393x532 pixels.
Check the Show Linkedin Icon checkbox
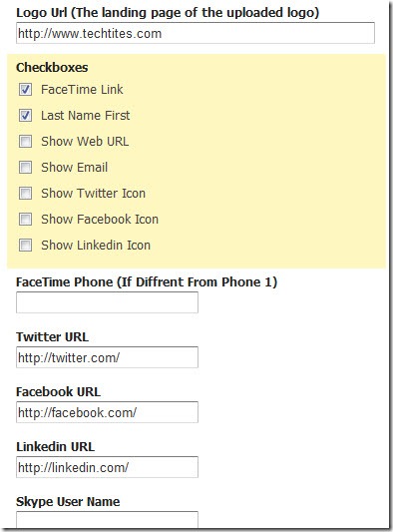pyautogui.click(x=25, y=245)
